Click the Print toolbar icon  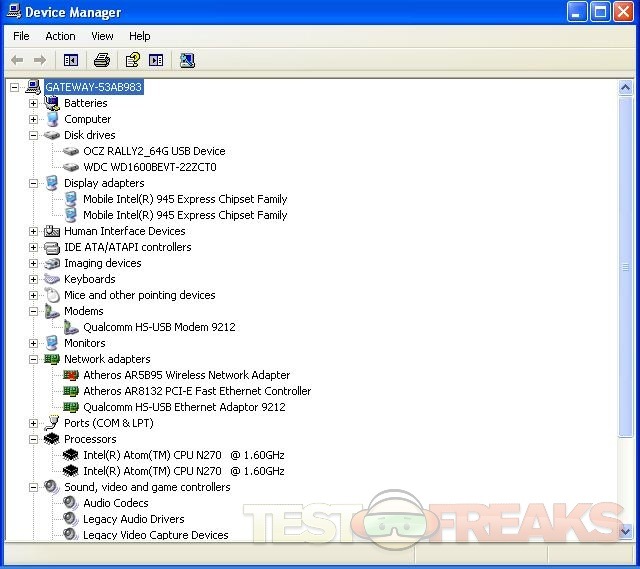(x=102, y=61)
